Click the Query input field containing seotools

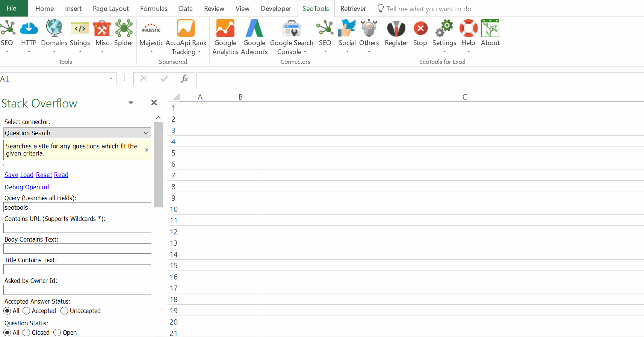click(x=77, y=207)
